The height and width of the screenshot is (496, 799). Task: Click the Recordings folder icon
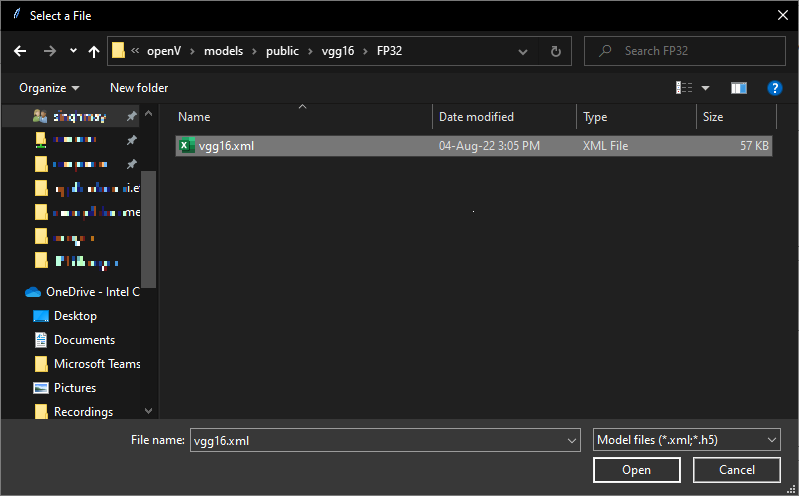tap(41, 411)
